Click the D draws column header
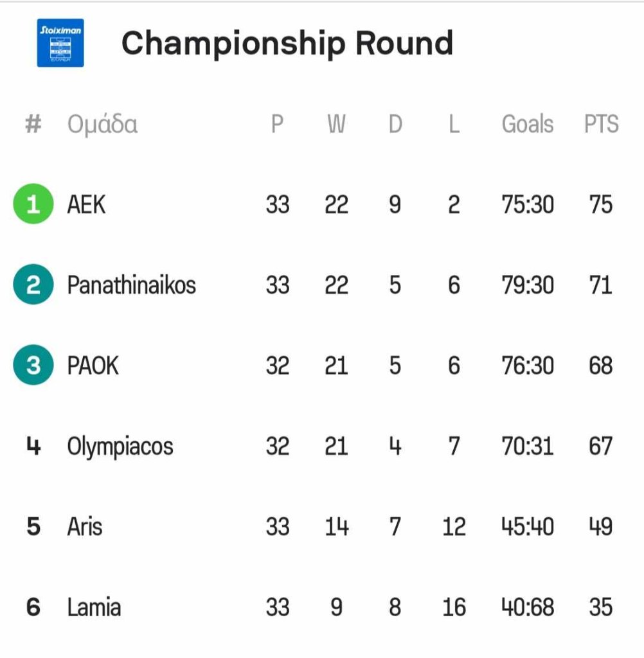 click(395, 124)
